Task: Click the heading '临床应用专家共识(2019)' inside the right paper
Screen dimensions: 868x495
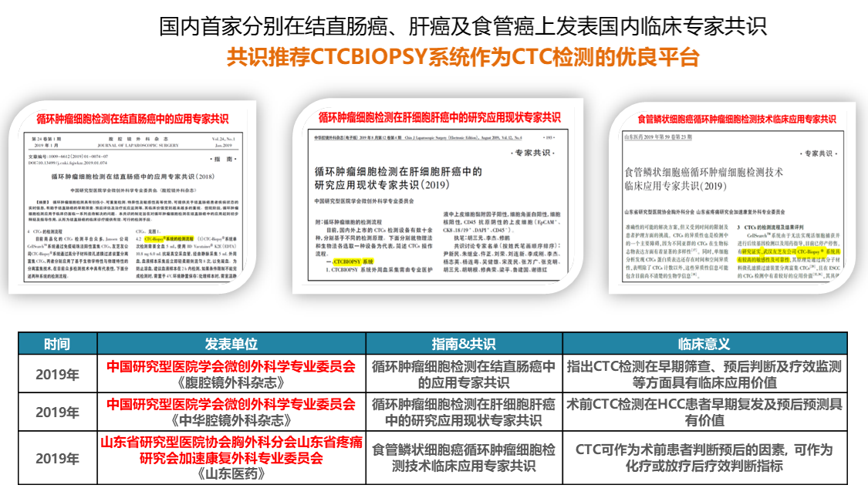Action: pos(675,186)
